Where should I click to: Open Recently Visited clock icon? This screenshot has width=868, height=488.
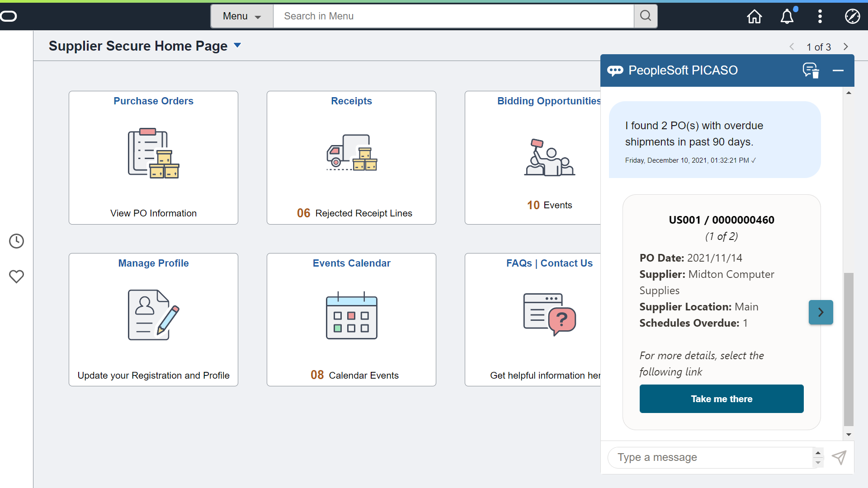tap(17, 241)
